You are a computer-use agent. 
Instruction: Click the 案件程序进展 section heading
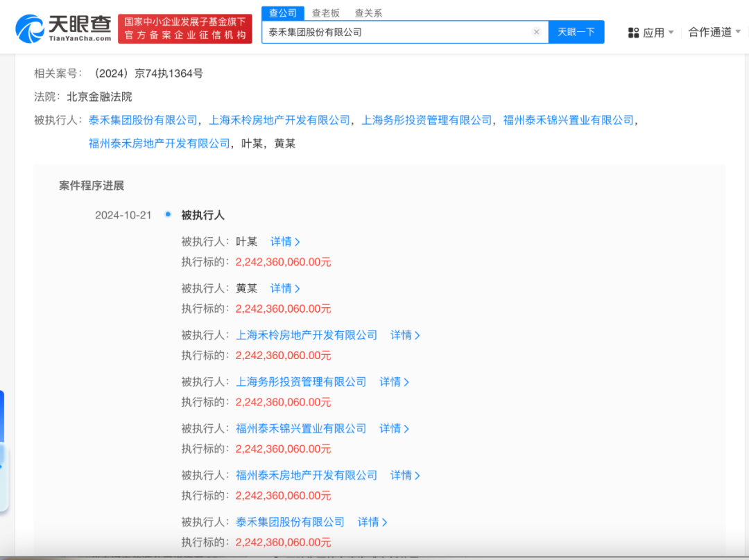click(x=92, y=186)
